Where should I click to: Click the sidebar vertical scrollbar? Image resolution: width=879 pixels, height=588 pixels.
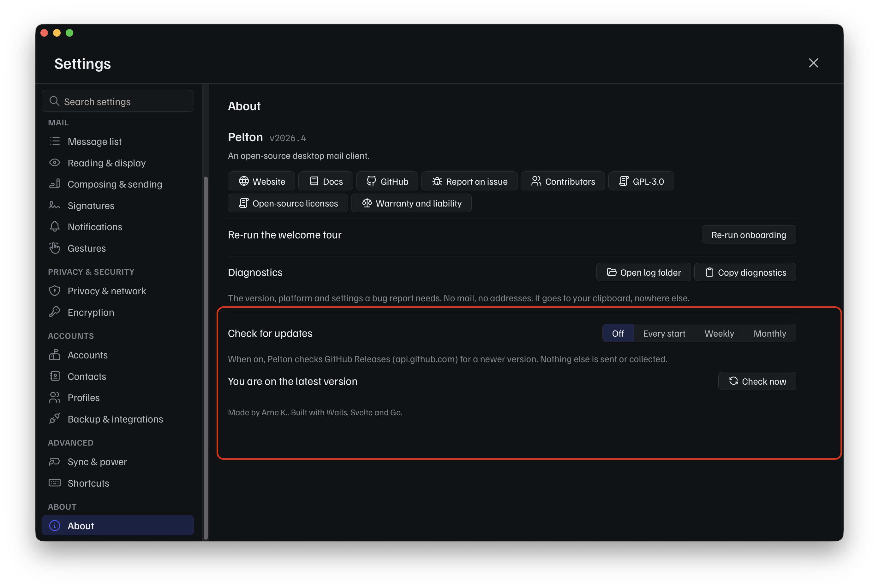coord(206,357)
